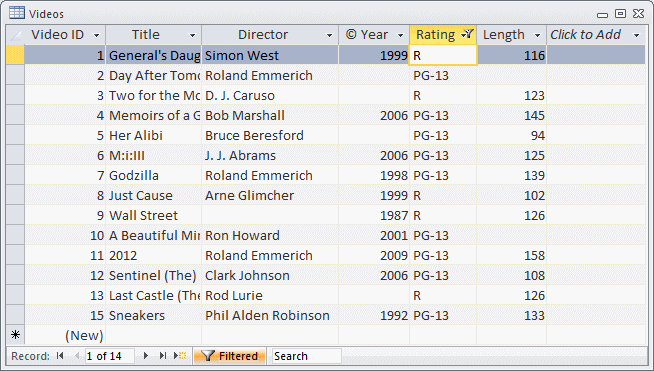Restore the Videos window size

click(620, 14)
